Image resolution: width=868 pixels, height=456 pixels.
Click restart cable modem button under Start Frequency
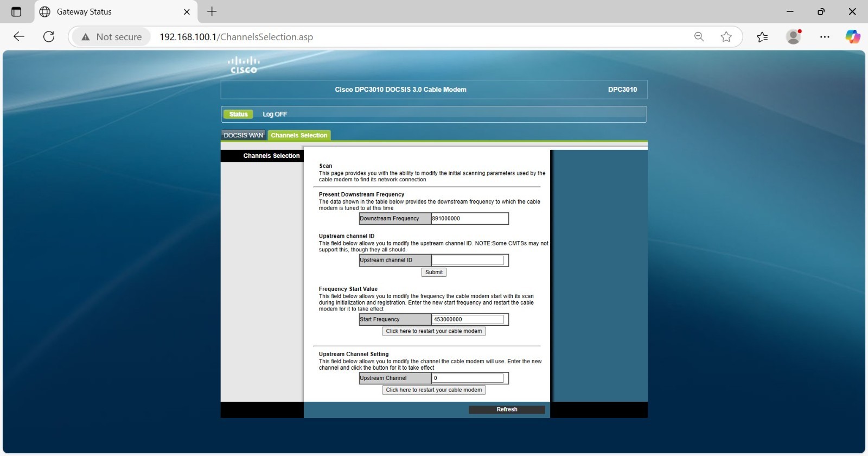[x=434, y=331]
